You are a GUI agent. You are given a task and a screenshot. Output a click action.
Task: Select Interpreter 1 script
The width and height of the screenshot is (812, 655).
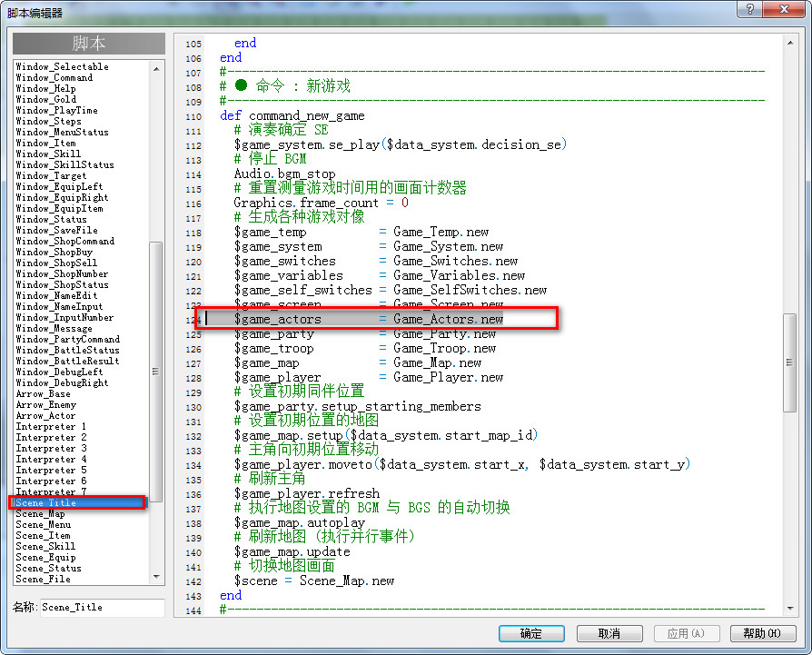[51, 427]
